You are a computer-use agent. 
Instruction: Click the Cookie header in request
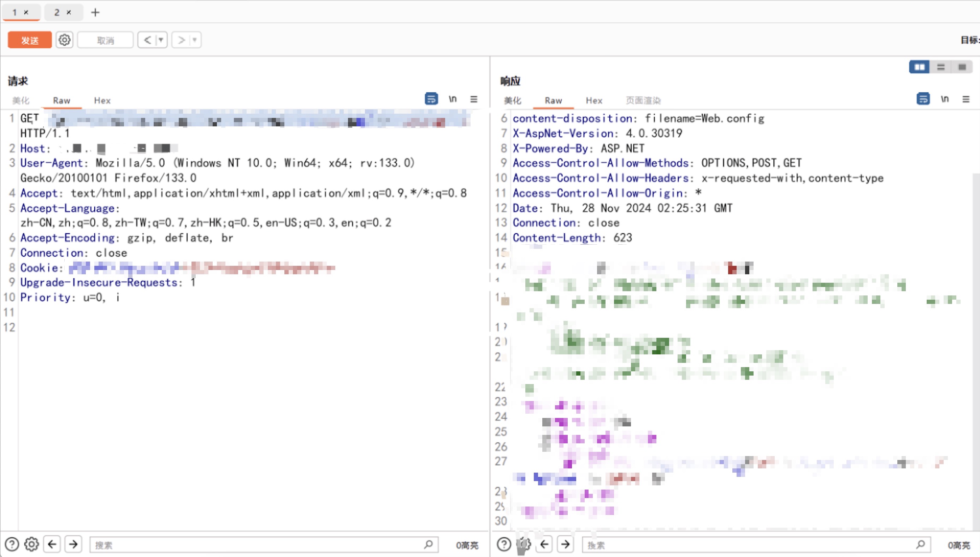click(x=178, y=268)
